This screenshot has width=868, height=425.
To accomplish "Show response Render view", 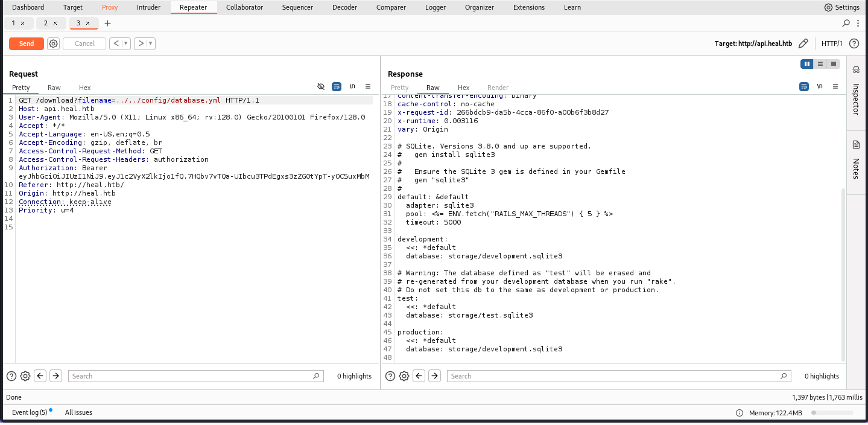I will (498, 88).
